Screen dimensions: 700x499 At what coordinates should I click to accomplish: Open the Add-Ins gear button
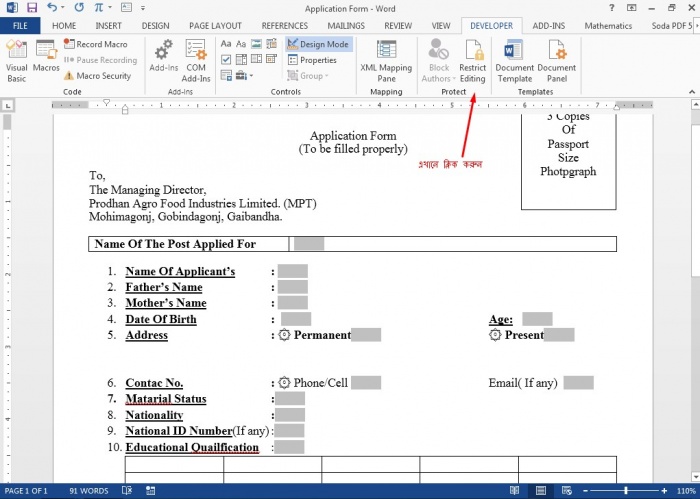(164, 56)
